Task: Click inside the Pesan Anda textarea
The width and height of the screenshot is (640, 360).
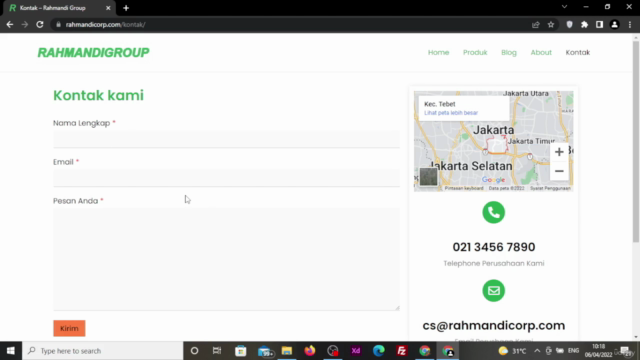Action: pyautogui.click(x=226, y=259)
